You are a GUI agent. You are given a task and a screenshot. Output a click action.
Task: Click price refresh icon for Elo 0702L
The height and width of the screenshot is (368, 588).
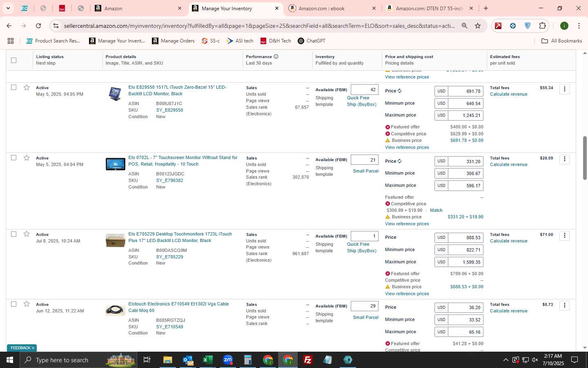coord(400,161)
